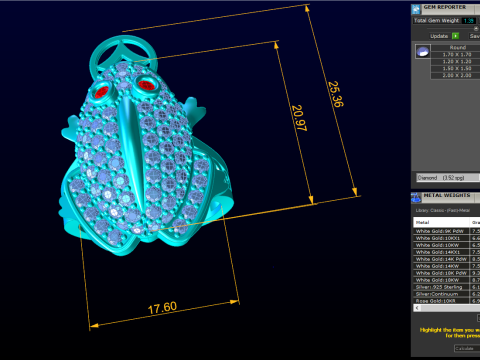Click the Metal column header
Screen dimensions: 480x360
tap(441, 222)
